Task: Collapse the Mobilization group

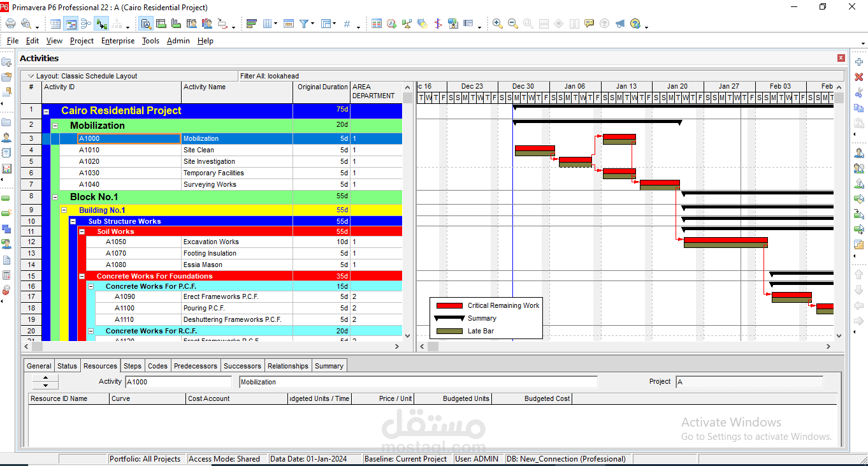Action: 55,126
